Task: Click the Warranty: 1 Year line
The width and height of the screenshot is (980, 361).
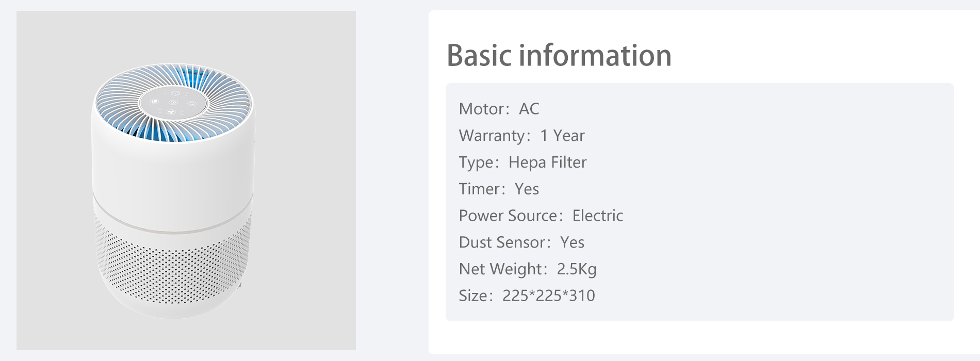Action: point(521,136)
